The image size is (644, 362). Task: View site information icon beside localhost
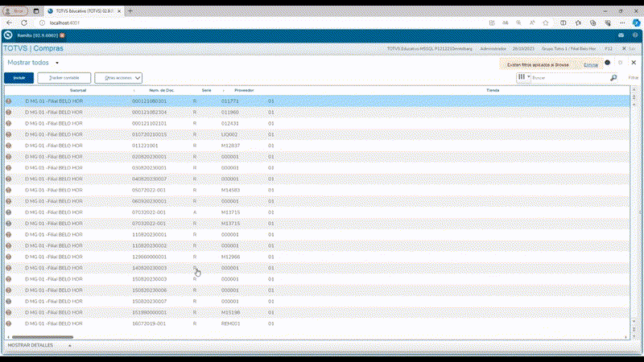(42, 23)
